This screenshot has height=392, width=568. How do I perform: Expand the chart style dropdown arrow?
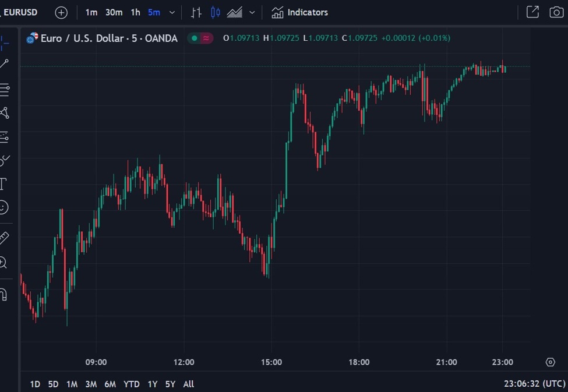point(252,13)
